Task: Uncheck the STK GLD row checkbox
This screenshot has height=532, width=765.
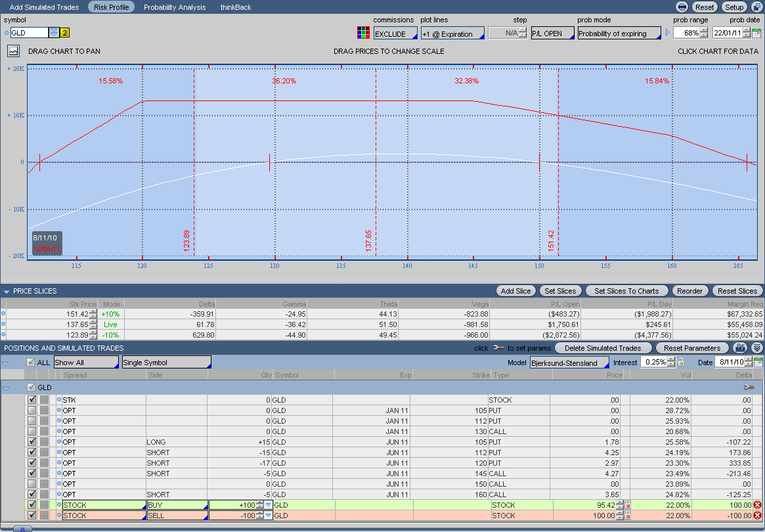Action: tap(32, 400)
